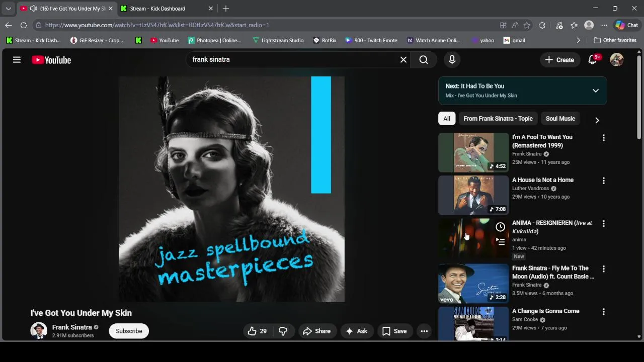
Task: Click the jazz spellbound masterpieces video player
Action: (x=231, y=189)
